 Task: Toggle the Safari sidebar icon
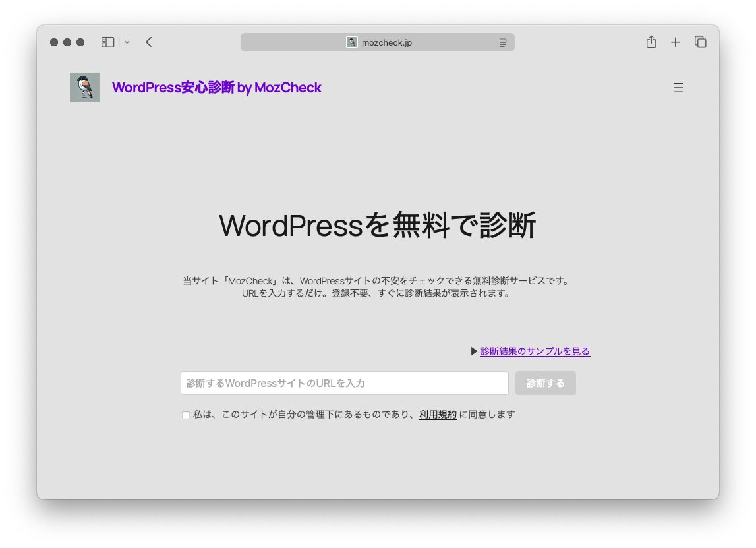click(x=107, y=42)
